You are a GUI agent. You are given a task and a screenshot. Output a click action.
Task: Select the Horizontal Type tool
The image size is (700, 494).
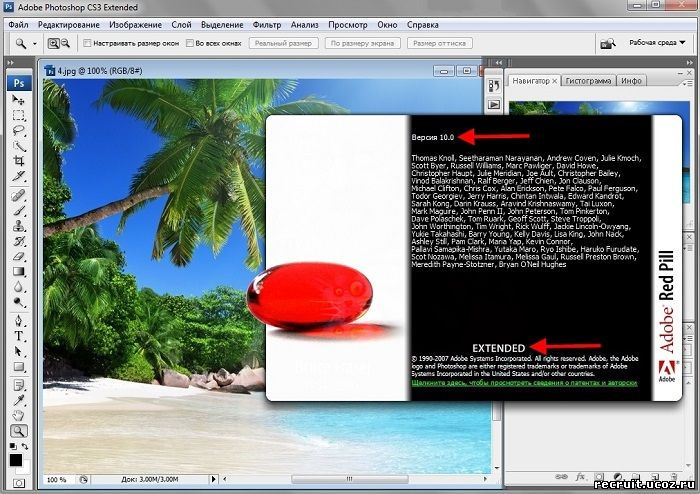[x=18, y=336]
